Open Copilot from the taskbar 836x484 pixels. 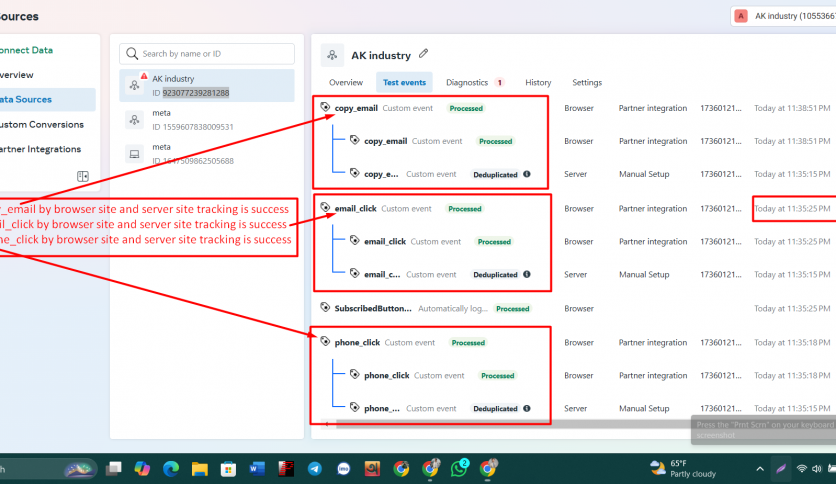142,469
